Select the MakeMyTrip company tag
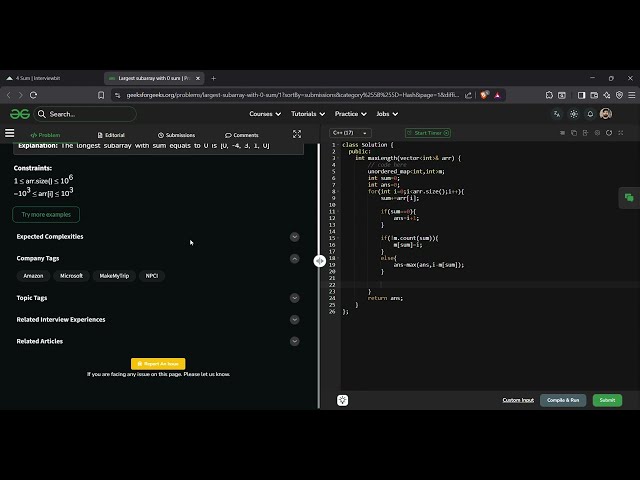Viewport: 640px width, 480px height. tap(114, 276)
